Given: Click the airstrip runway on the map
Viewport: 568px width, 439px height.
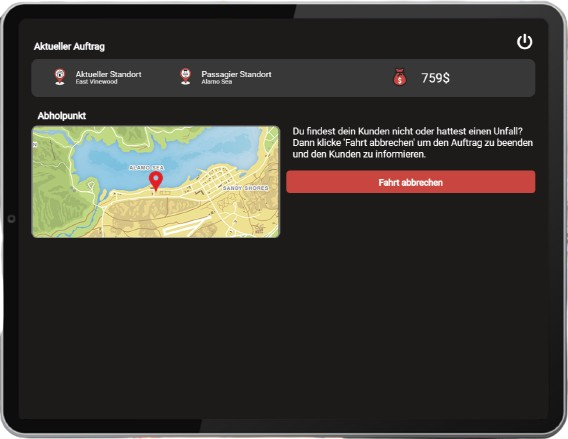Looking at the screenshot, I should (x=187, y=226).
